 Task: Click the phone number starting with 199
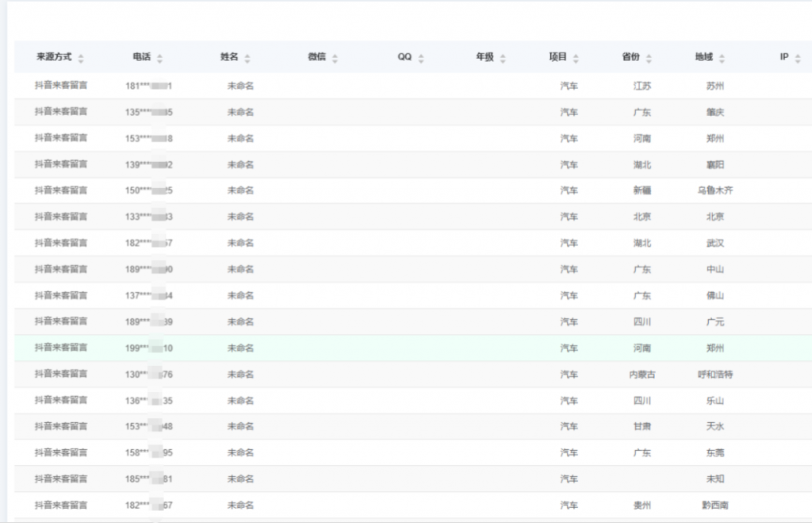[148, 348]
